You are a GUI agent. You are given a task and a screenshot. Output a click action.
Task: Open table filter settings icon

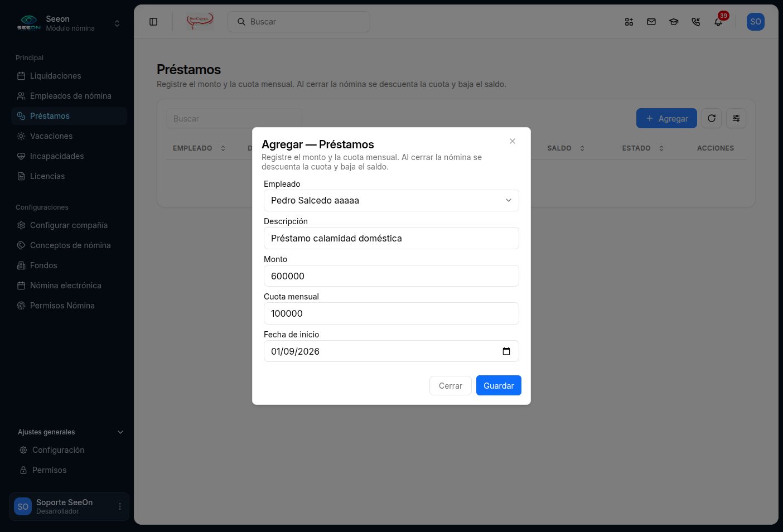coord(736,118)
